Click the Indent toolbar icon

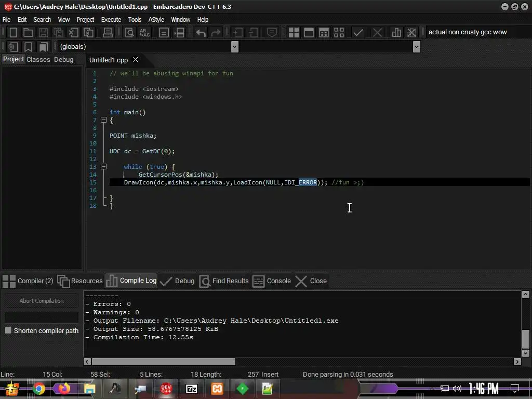(237, 33)
